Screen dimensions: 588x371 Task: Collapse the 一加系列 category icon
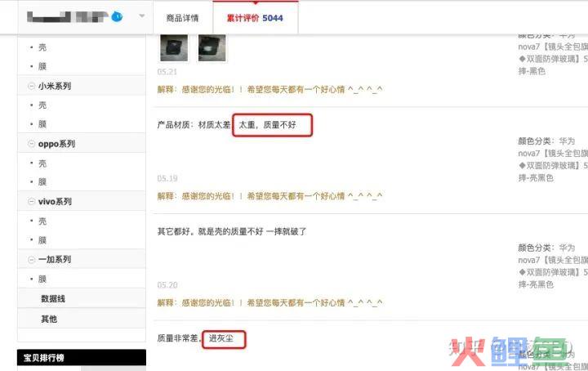click(32, 259)
